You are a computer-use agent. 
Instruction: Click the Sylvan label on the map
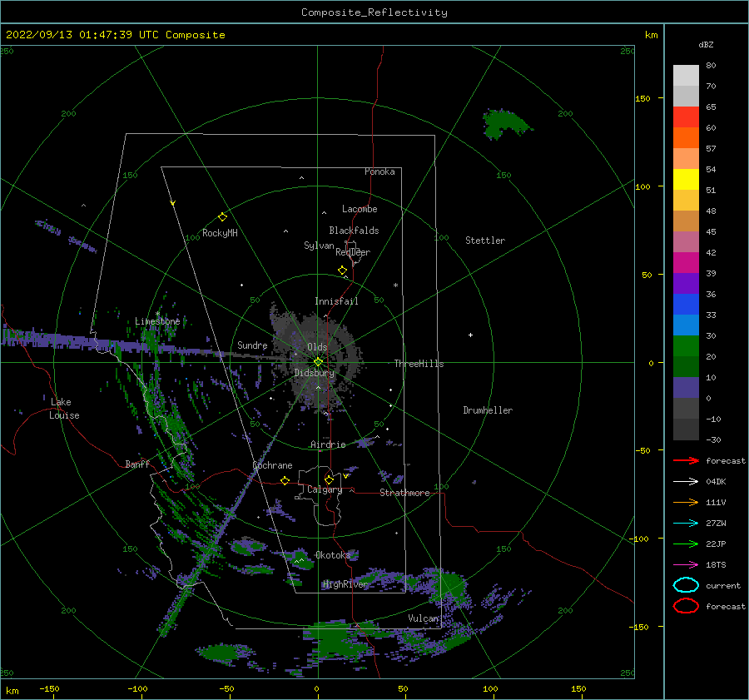(319, 246)
